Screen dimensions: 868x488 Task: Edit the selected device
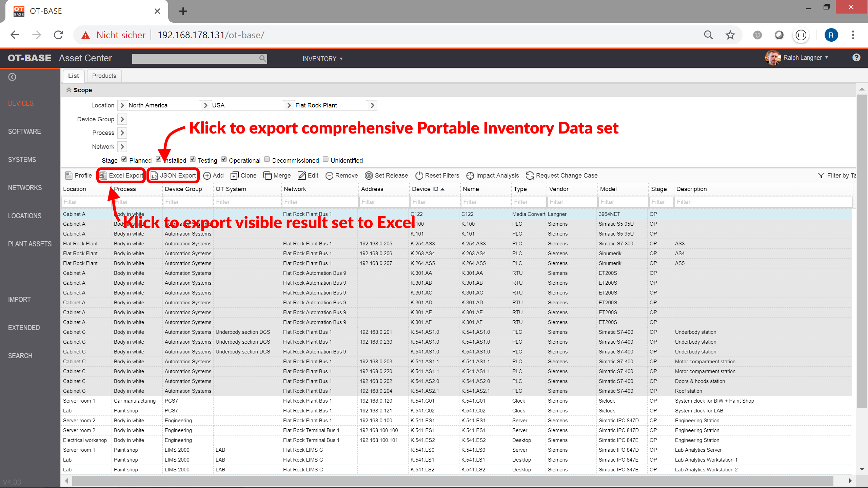(x=308, y=175)
